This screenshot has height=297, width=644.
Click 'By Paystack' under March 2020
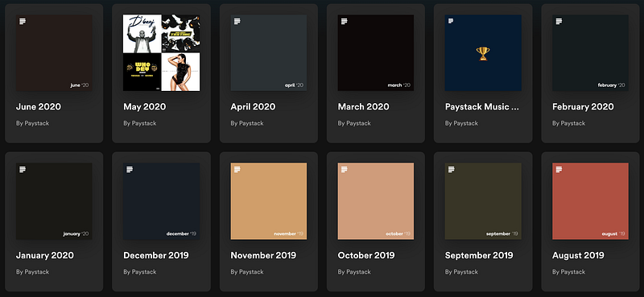(354, 123)
